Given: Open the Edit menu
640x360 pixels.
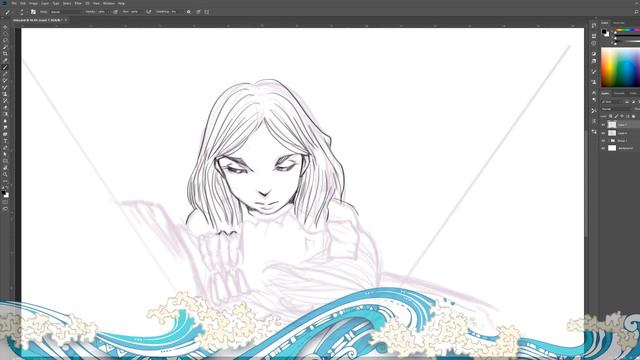Looking at the screenshot, I should click(23, 3).
